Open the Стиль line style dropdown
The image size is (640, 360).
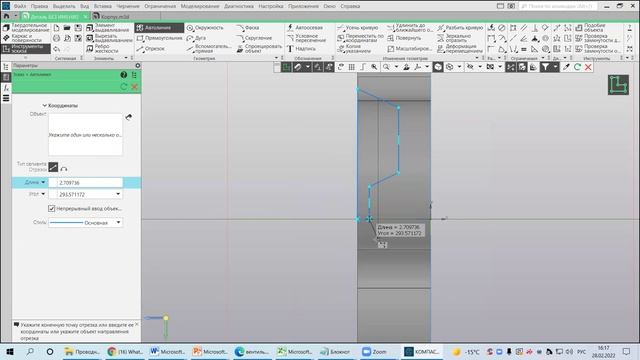[x=118, y=222]
